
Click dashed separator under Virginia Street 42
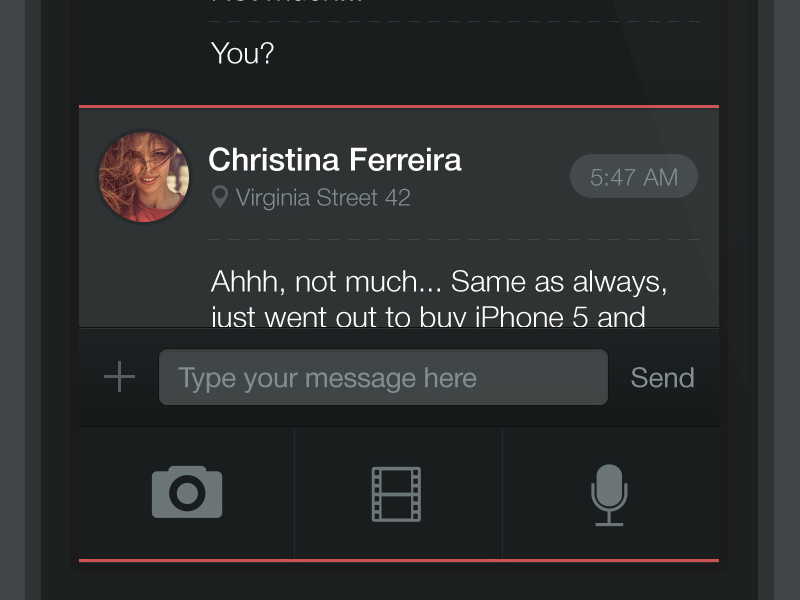455,239
